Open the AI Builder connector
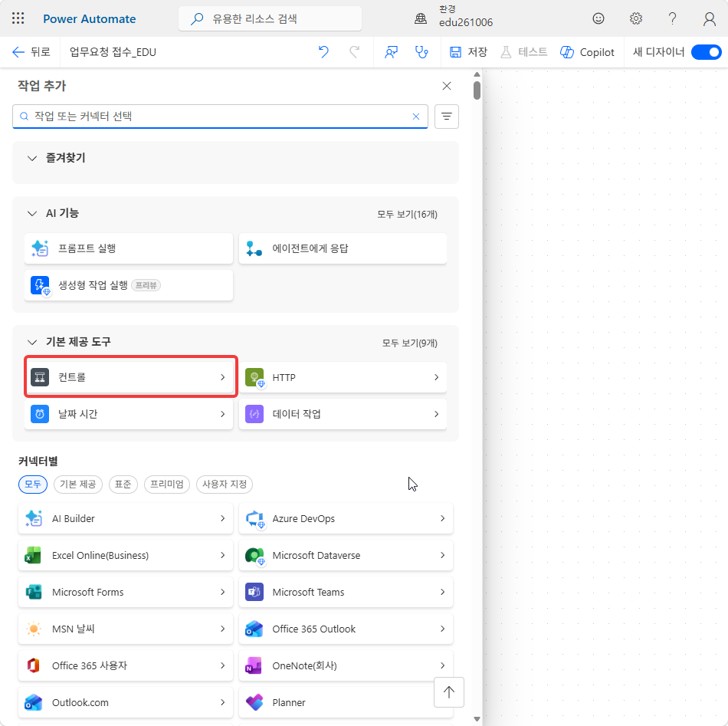This screenshot has height=726, width=728. [x=126, y=518]
